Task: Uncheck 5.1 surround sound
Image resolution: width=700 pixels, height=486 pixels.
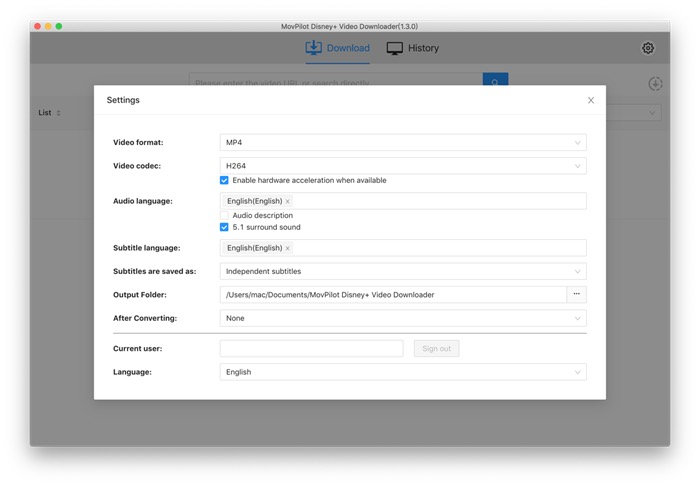Action: point(224,227)
